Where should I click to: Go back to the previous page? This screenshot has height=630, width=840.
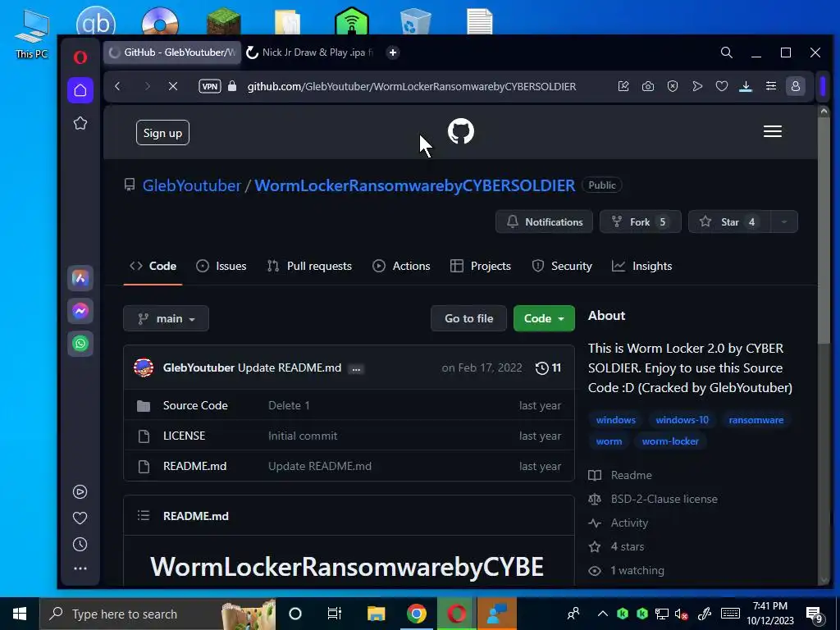pyautogui.click(x=118, y=85)
